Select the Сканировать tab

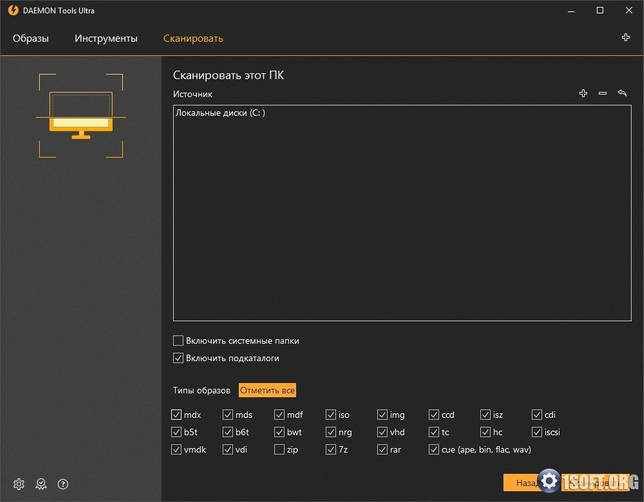[x=193, y=38]
